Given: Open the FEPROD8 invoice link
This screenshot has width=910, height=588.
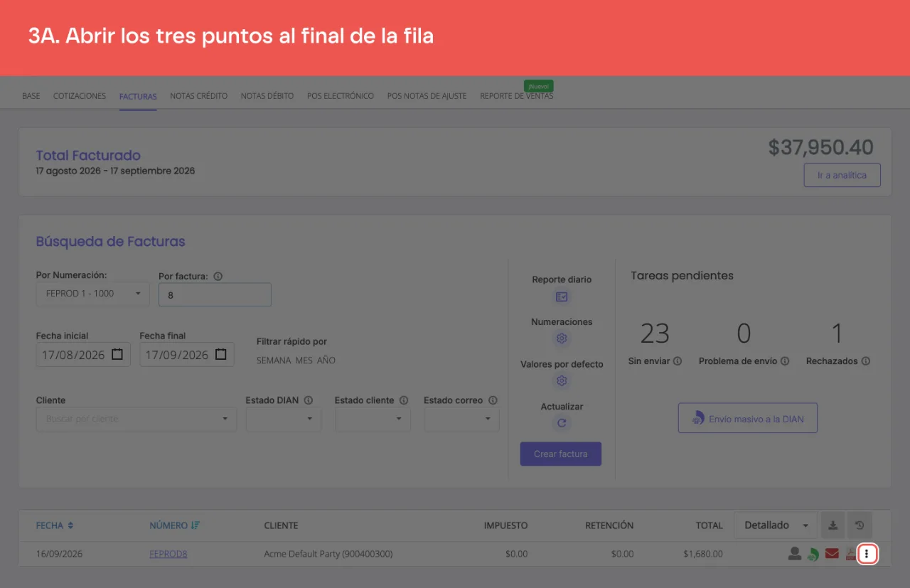Looking at the screenshot, I should pos(168,554).
